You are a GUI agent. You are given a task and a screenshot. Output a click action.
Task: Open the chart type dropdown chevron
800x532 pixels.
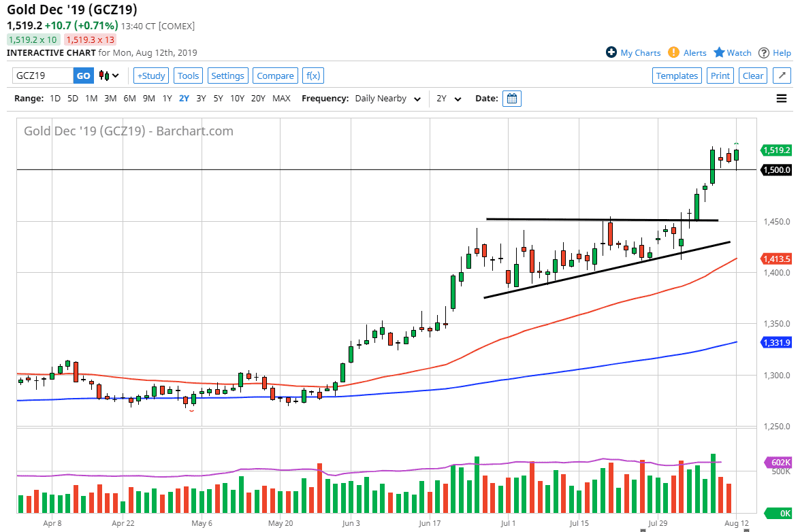click(116, 76)
